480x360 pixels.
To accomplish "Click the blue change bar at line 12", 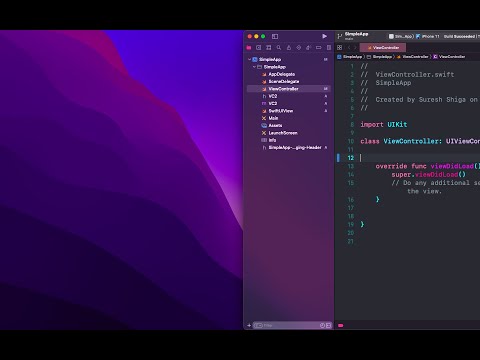I will [338, 158].
